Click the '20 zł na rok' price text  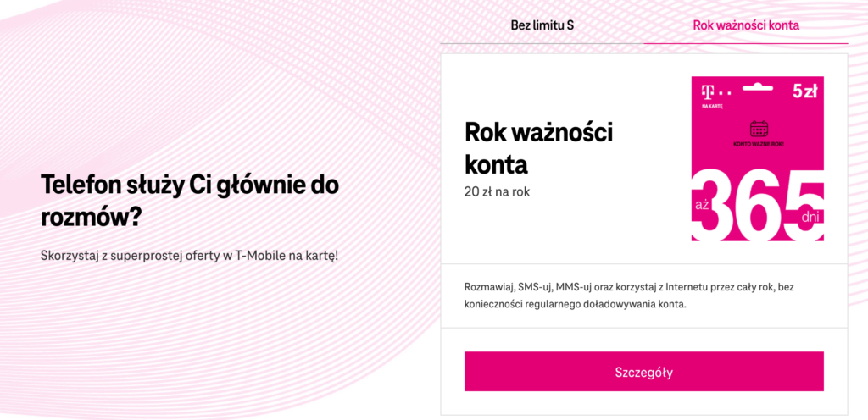tap(498, 191)
